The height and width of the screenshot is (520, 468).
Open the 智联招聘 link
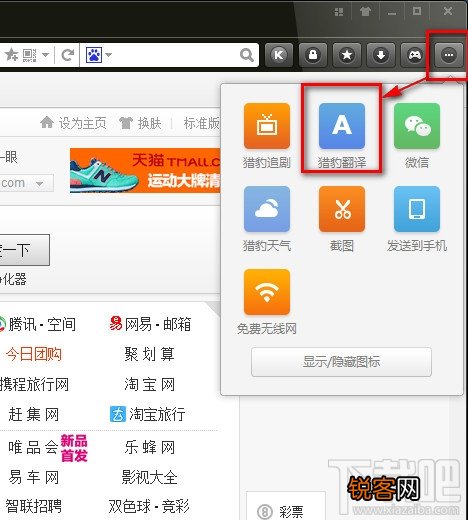point(34,506)
